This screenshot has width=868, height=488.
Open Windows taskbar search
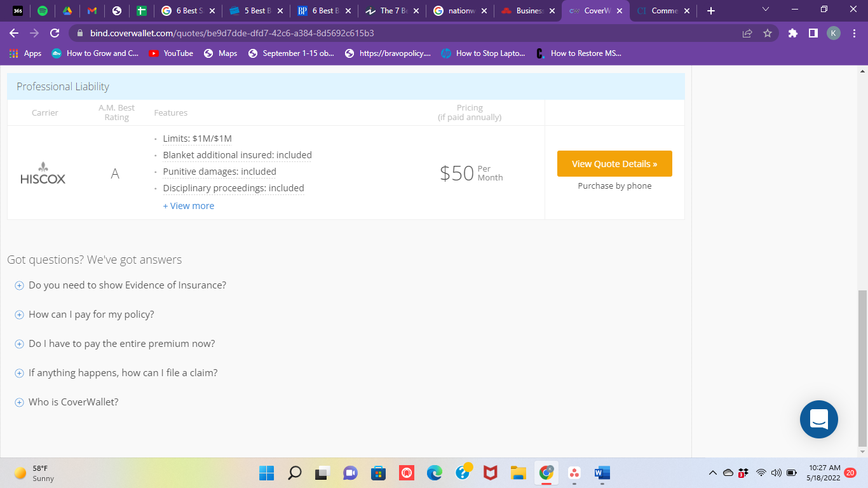coord(294,473)
